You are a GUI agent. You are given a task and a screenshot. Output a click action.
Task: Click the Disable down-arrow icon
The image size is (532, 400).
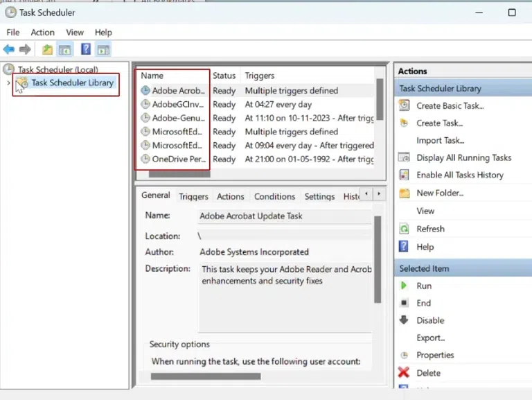coord(404,320)
